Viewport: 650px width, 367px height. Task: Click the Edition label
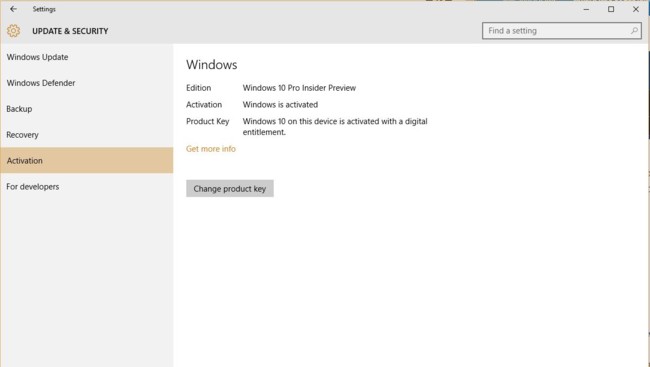[x=199, y=88]
